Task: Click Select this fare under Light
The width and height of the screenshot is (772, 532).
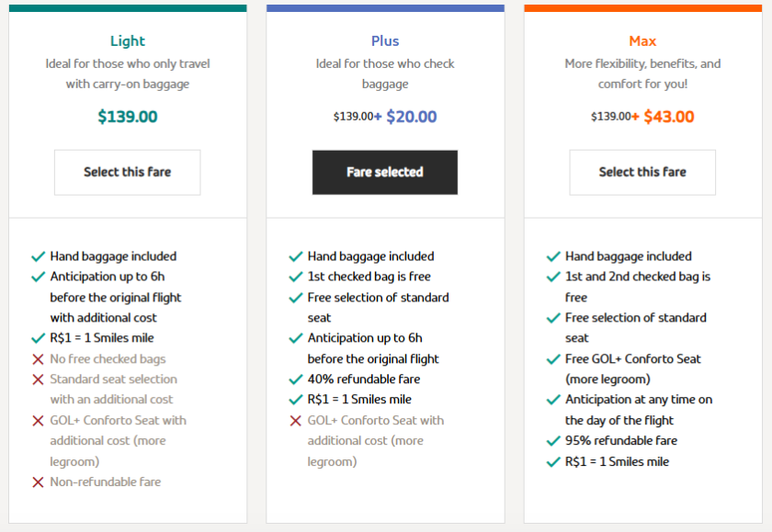Action: [x=127, y=172]
